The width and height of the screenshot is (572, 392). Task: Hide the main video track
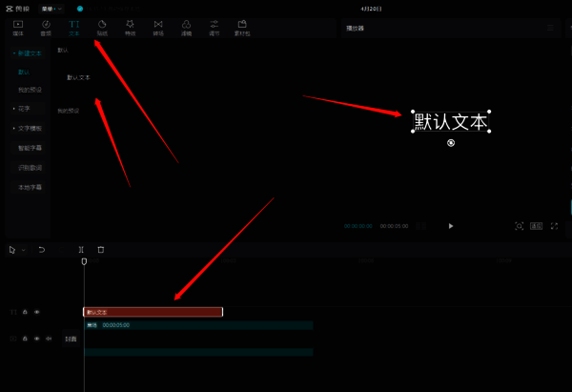(37, 339)
